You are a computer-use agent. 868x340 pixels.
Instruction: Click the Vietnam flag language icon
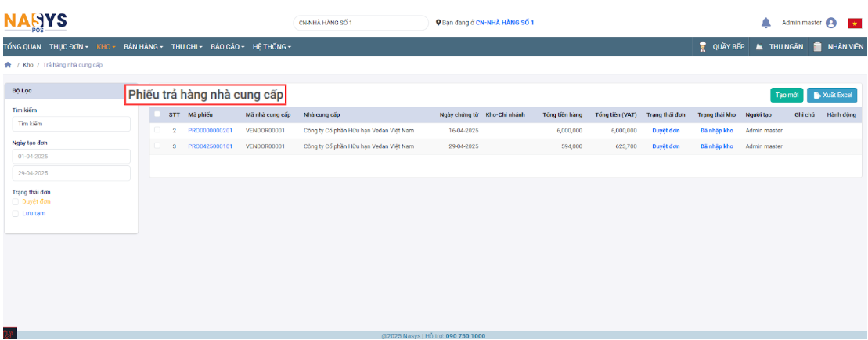click(854, 23)
